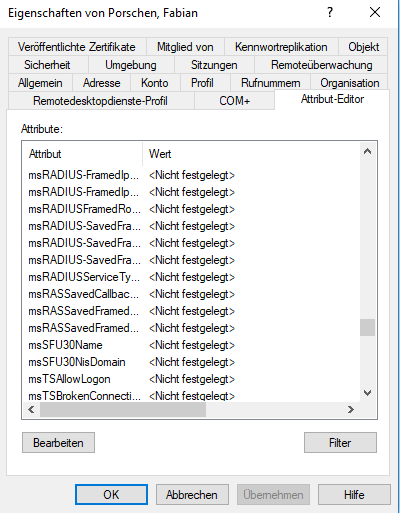Screen dimensions: 400x513
Task: Click the Bearbeiten button
Action: coord(58,443)
